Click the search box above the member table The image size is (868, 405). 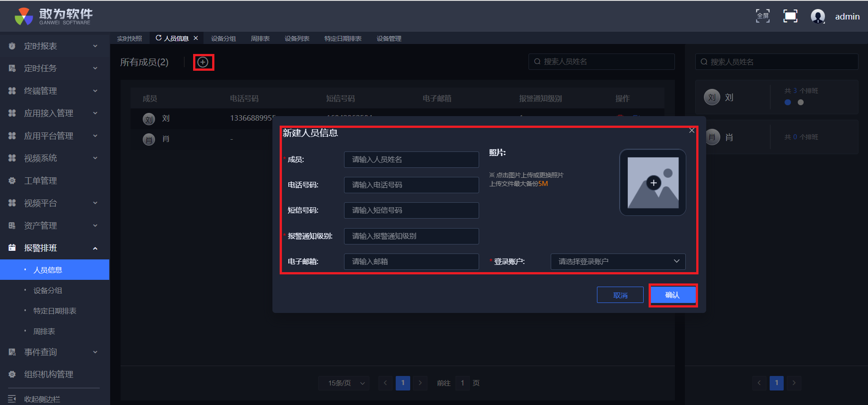601,62
